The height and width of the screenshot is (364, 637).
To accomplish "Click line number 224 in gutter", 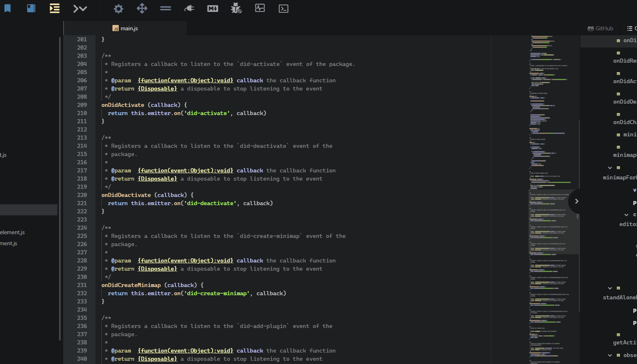I will click(x=82, y=228).
